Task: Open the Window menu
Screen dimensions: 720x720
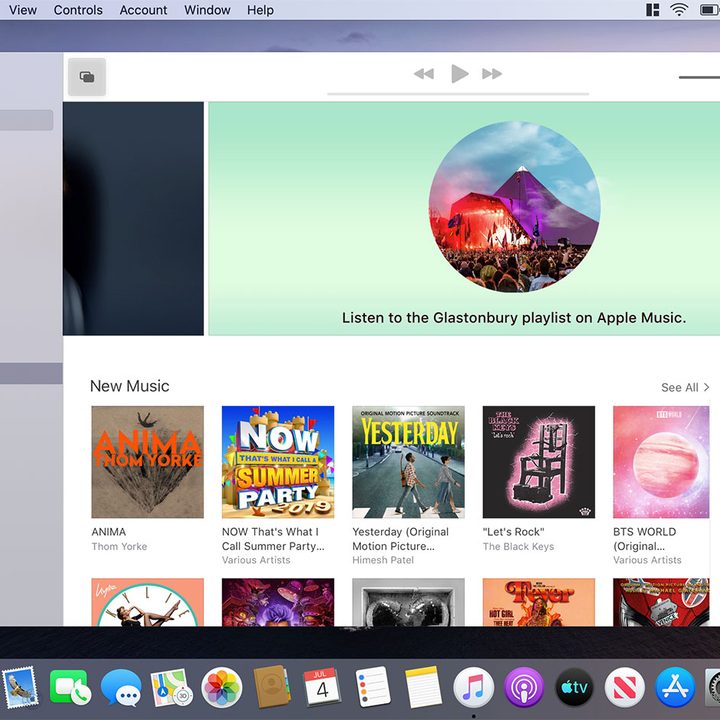Action: [x=207, y=10]
